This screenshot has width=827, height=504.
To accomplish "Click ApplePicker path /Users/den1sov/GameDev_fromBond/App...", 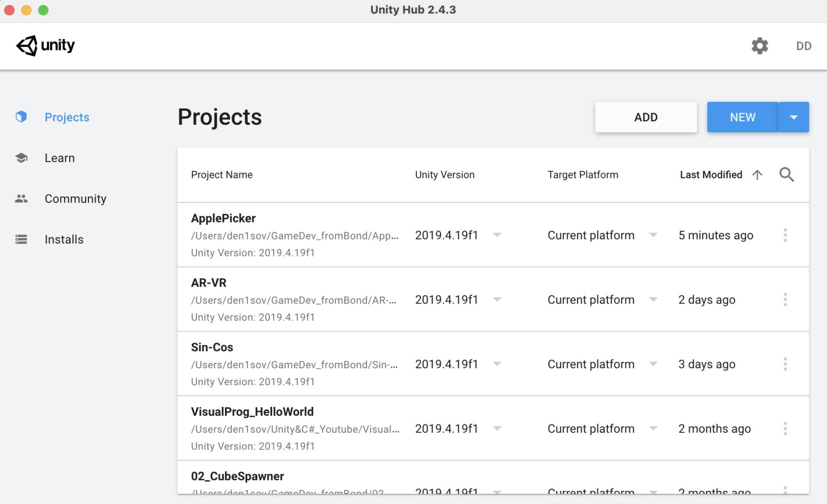I will (x=295, y=236).
